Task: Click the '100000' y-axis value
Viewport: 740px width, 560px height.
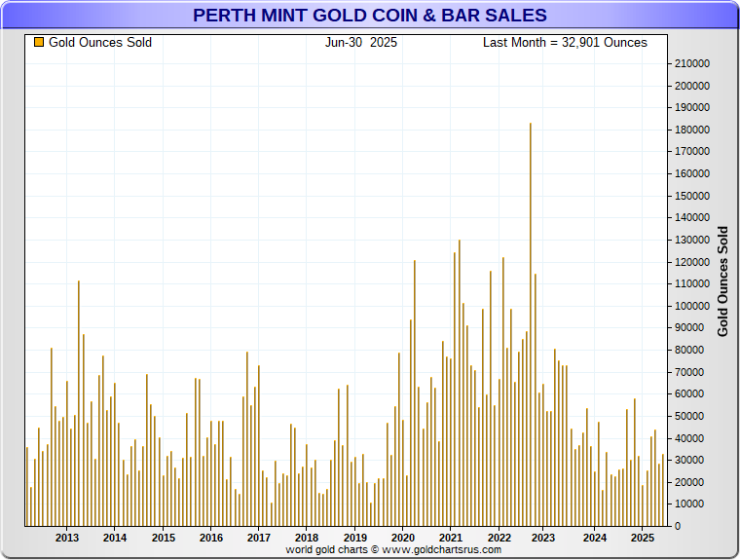Action: pyautogui.click(x=692, y=306)
